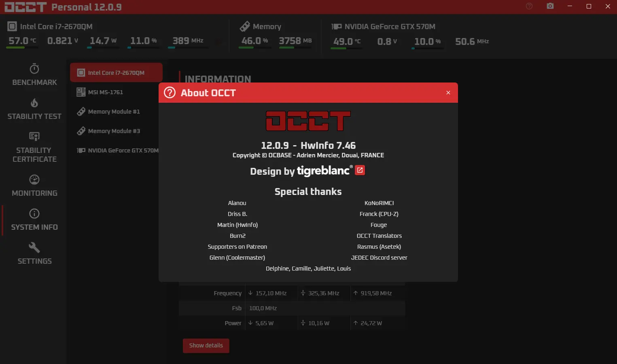Minimize the OCCT window
617x364 pixels.
[x=570, y=6]
